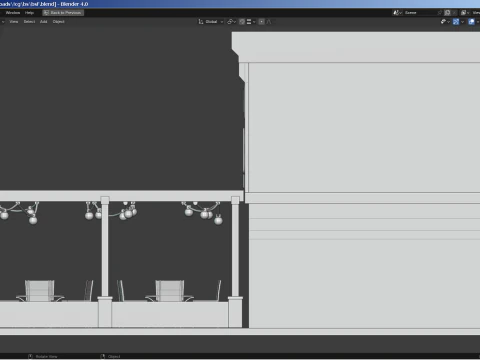The image size is (480, 360).
Task: Open the Help menu
Action: click(x=29, y=13)
